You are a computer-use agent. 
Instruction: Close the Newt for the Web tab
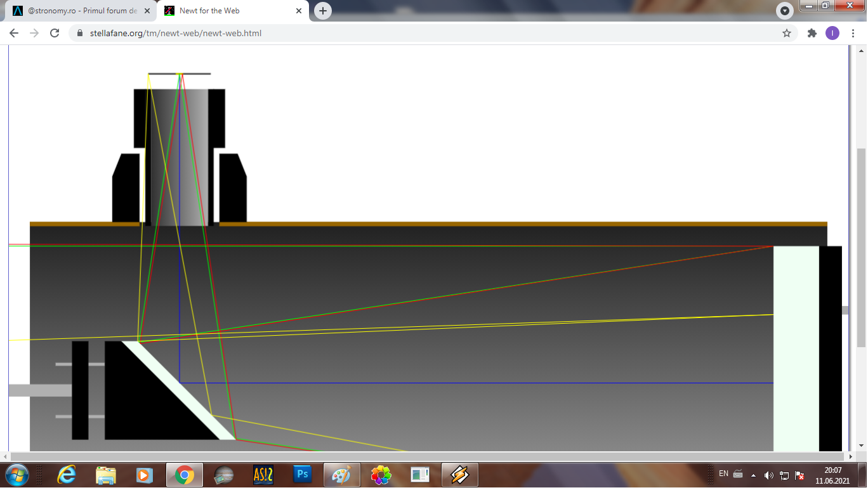tap(299, 11)
